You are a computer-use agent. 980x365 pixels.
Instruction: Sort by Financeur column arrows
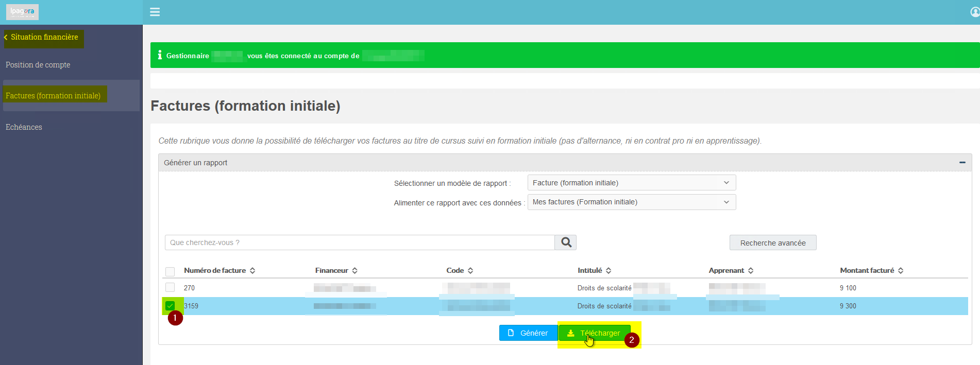point(354,271)
